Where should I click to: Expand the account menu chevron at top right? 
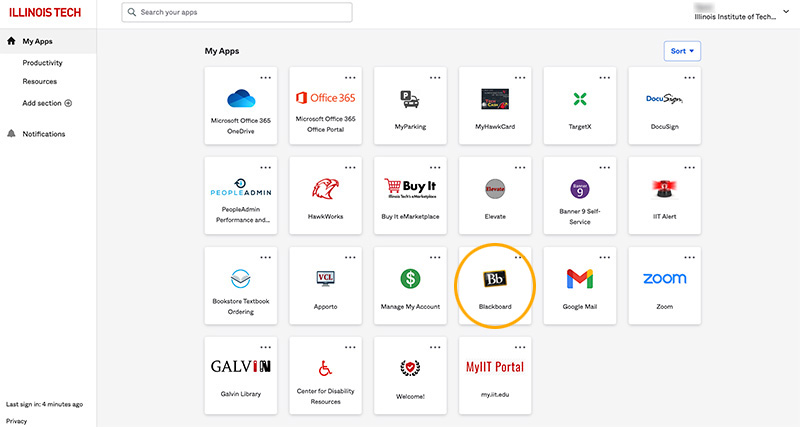pos(786,11)
